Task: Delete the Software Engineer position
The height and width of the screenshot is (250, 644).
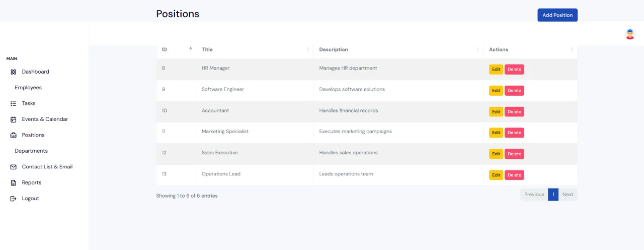Action: [x=514, y=91]
